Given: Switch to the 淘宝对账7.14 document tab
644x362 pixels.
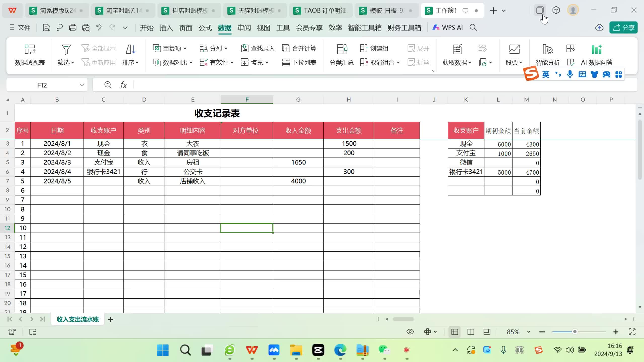Looking at the screenshot, I should (x=123, y=11).
